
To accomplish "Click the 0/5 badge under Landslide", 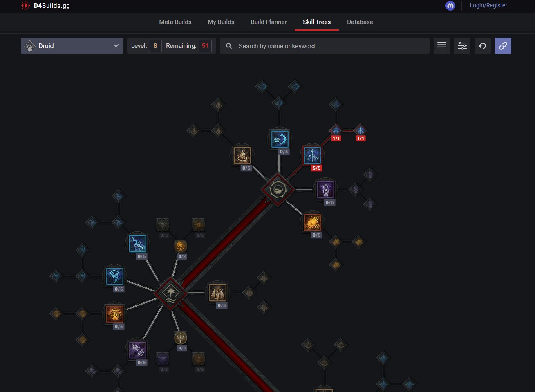I will click(x=222, y=305).
